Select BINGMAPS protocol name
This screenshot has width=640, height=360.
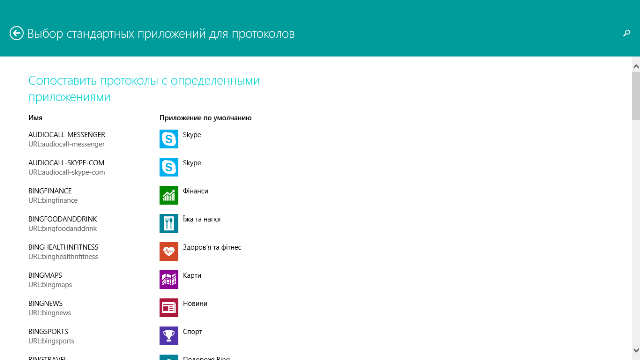pos(45,275)
